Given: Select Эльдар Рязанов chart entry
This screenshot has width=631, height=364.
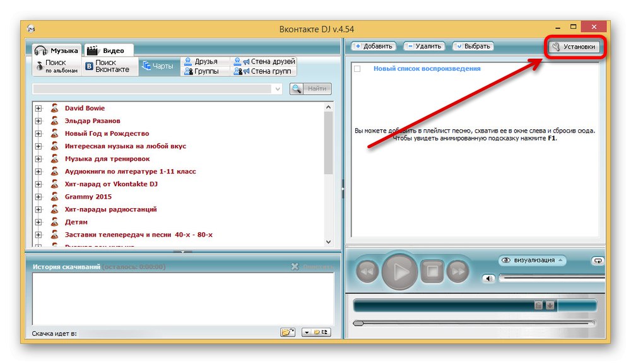Looking at the screenshot, I should tap(93, 120).
